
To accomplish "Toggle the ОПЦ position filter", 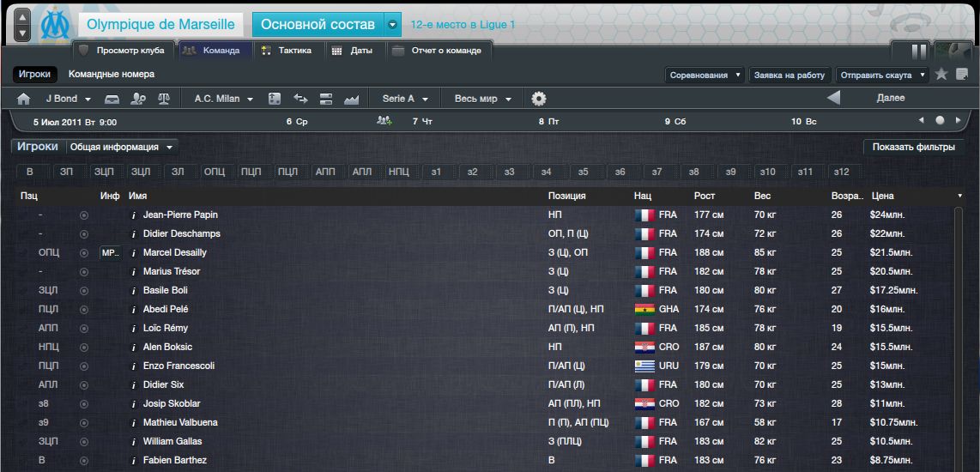I will point(215,172).
